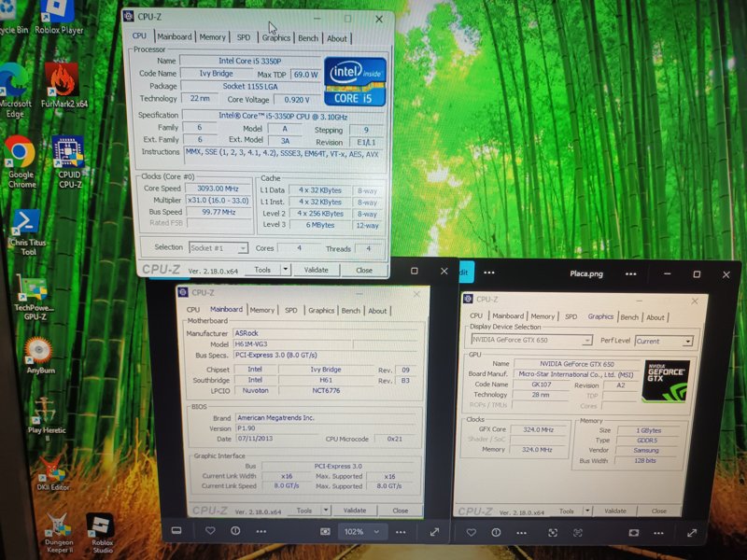Open the CPUID CPU-Z desktop shortcut
747x560 pixels.
coord(69,161)
